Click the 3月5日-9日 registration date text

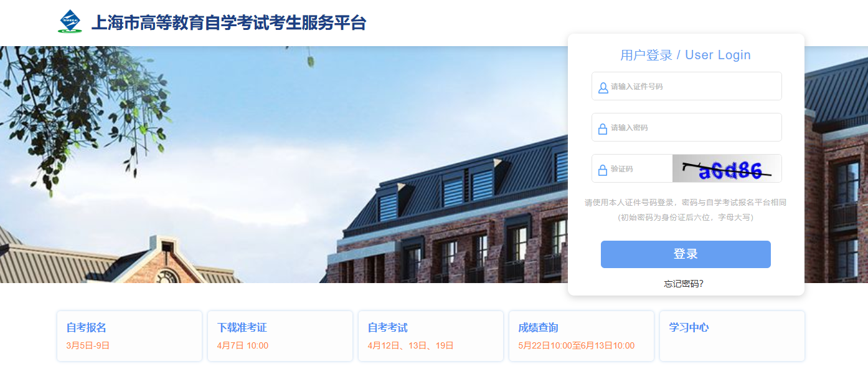[88, 345]
